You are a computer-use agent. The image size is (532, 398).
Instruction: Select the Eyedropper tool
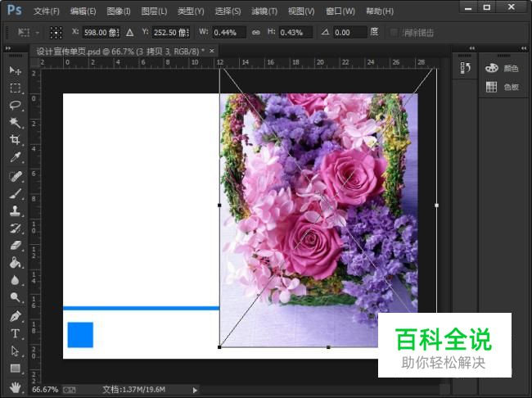click(15, 157)
